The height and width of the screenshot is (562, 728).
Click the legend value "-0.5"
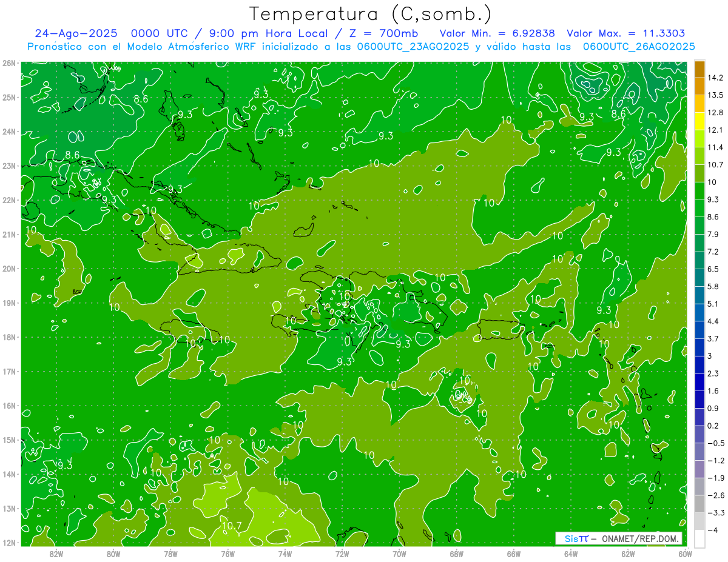(716, 443)
